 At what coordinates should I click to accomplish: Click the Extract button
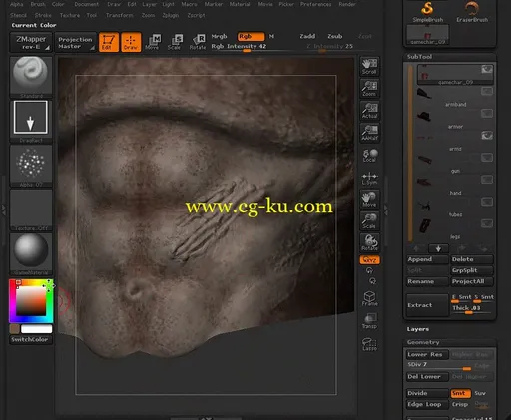[x=427, y=305]
